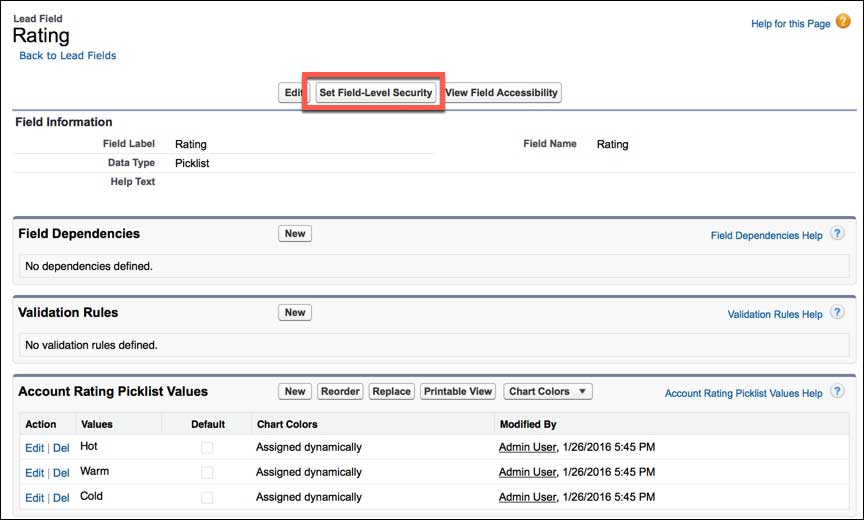This screenshot has width=864, height=520.
Task: Delete the Cold picklist value
Action: (x=61, y=497)
